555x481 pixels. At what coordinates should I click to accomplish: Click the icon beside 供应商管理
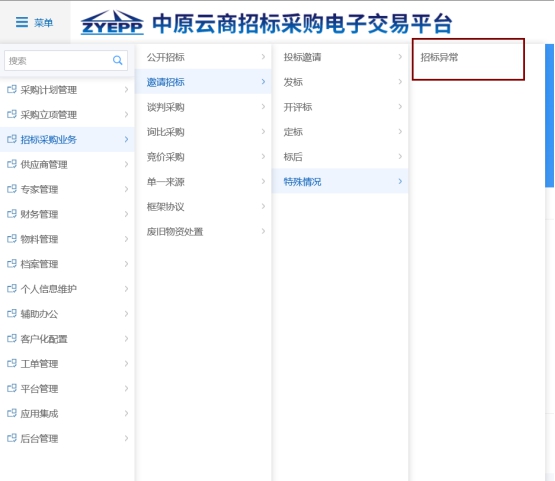pos(12,164)
